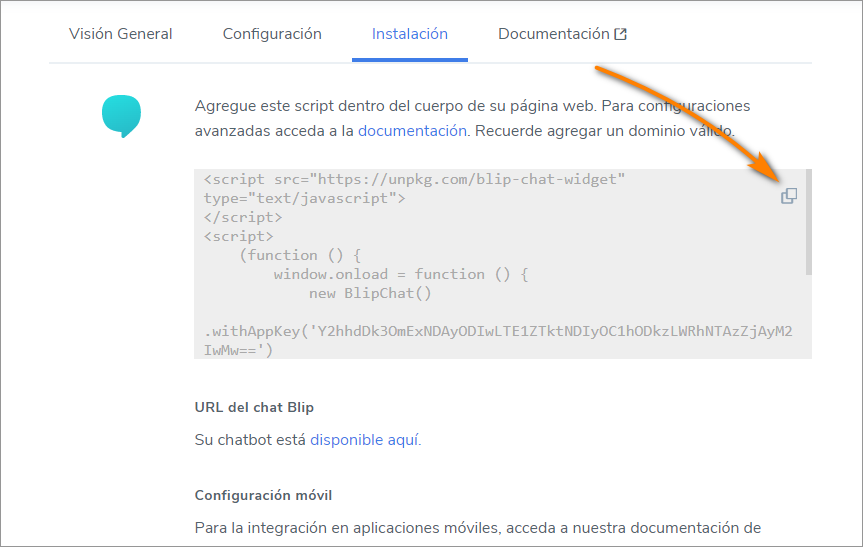Switch to the Configuración tab
Viewport: 863px width, 547px height.
pyautogui.click(x=272, y=34)
